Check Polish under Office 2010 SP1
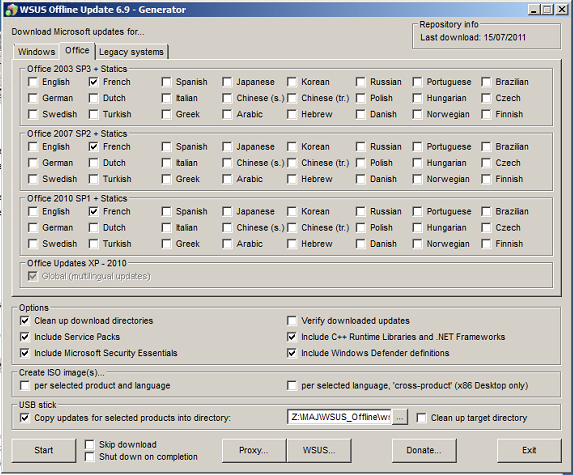573x475 pixels. tap(361, 228)
